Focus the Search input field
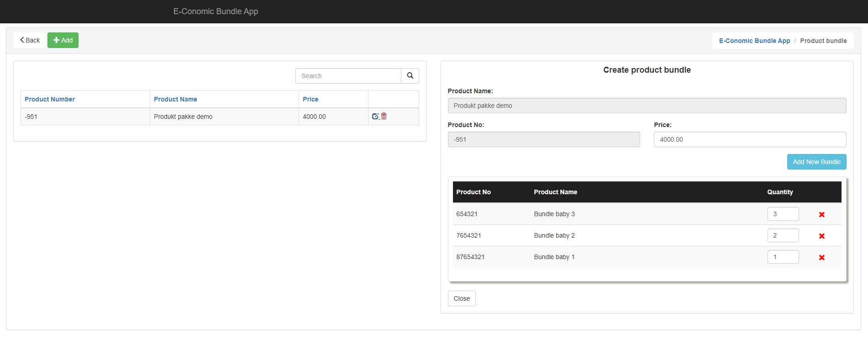The width and height of the screenshot is (868, 351). click(348, 76)
